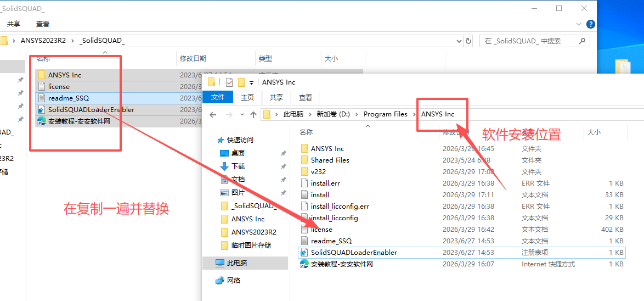Sort by 类型 column in _SolidSQUAD_ window
Screen dimensions: 644x301
pyautogui.click(x=265, y=59)
